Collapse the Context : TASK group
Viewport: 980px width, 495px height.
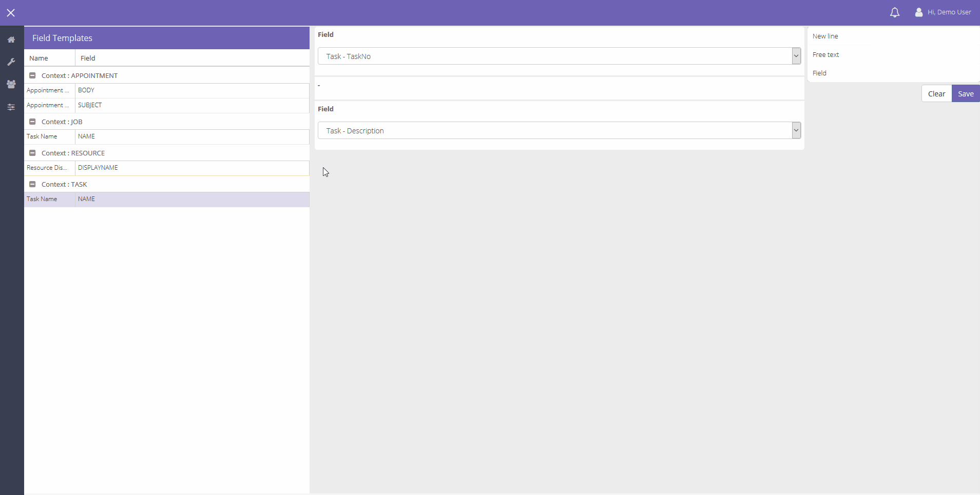(32, 184)
